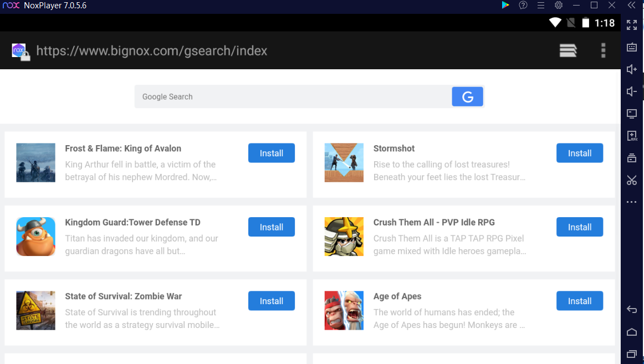The image size is (644, 364).
Task: Open NoxPlayer hamburger menu in title bar
Action: [x=541, y=6]
